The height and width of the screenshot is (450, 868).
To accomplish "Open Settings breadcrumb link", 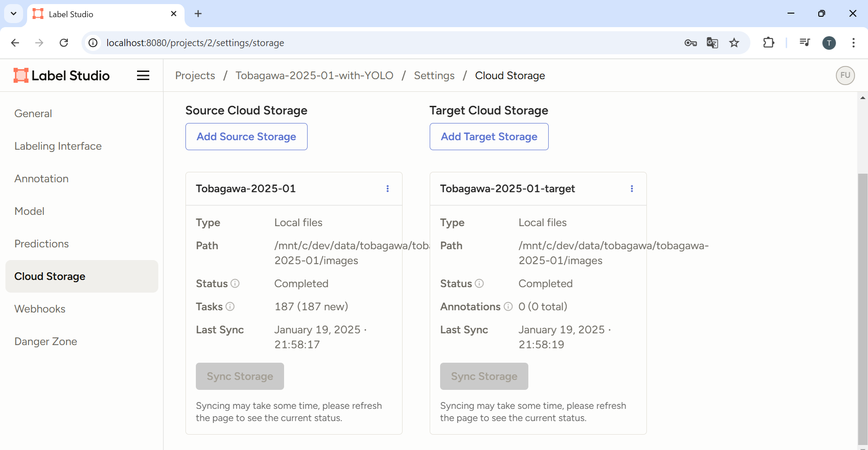I will pyautogui.click(x=434, y=76).
